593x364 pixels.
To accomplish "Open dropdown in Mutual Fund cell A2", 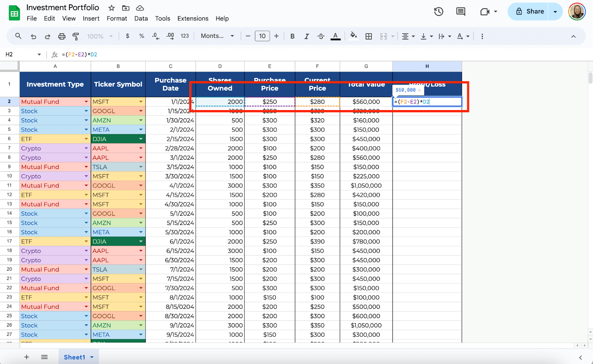I will pyautogui.click(x=86, y=102).
